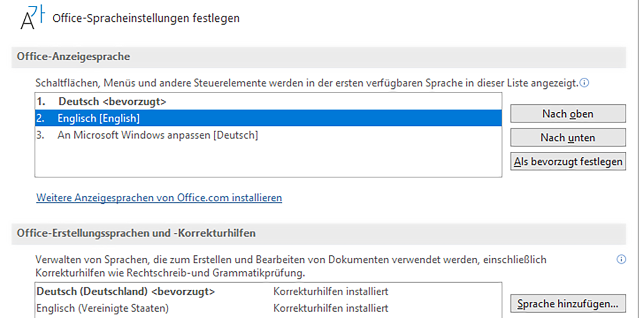This screenshot has width=644, height=318.
Task: Click the Verwalten von Sprachen description text
Action: (x=291, y=260)
